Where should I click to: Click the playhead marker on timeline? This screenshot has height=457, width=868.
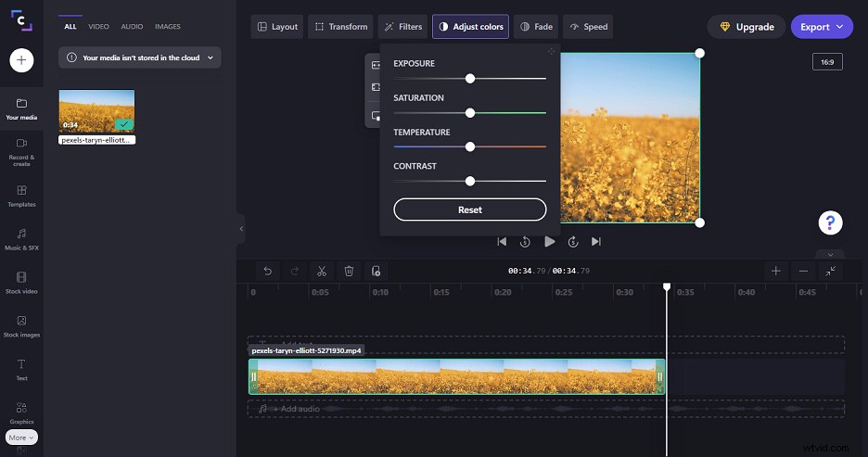667,286
